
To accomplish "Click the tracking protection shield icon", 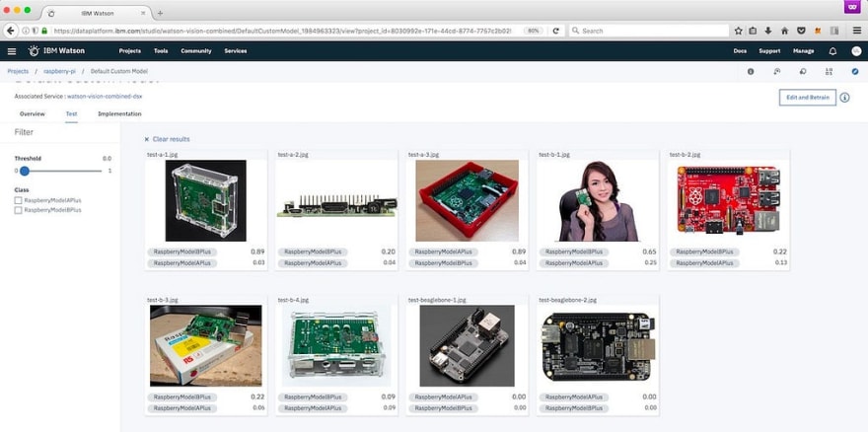I will 35,31.
